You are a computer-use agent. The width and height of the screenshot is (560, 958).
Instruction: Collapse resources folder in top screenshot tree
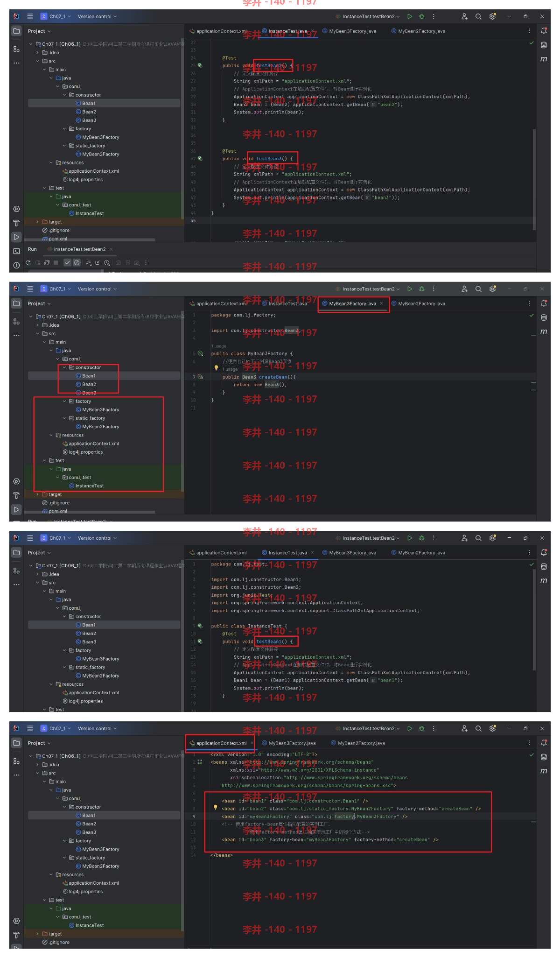click(x=51, y=162)
